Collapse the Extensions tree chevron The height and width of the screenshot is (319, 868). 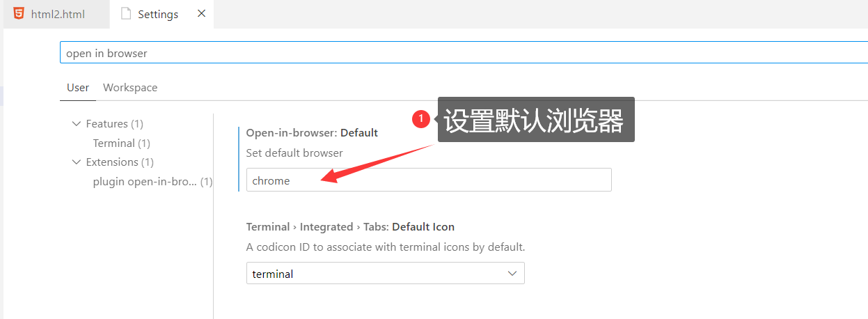coord(76,162)
